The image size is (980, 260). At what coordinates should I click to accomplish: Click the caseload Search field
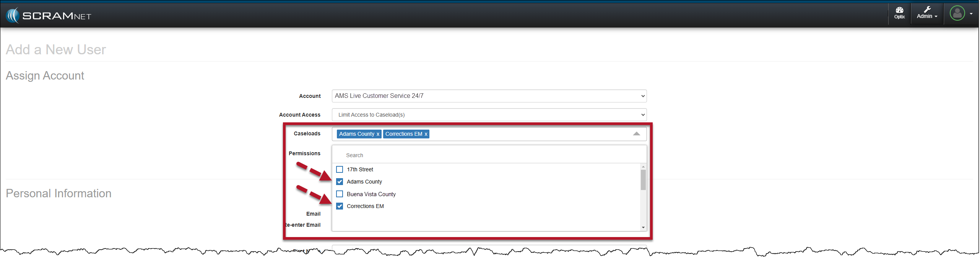(x=489, y=155)
